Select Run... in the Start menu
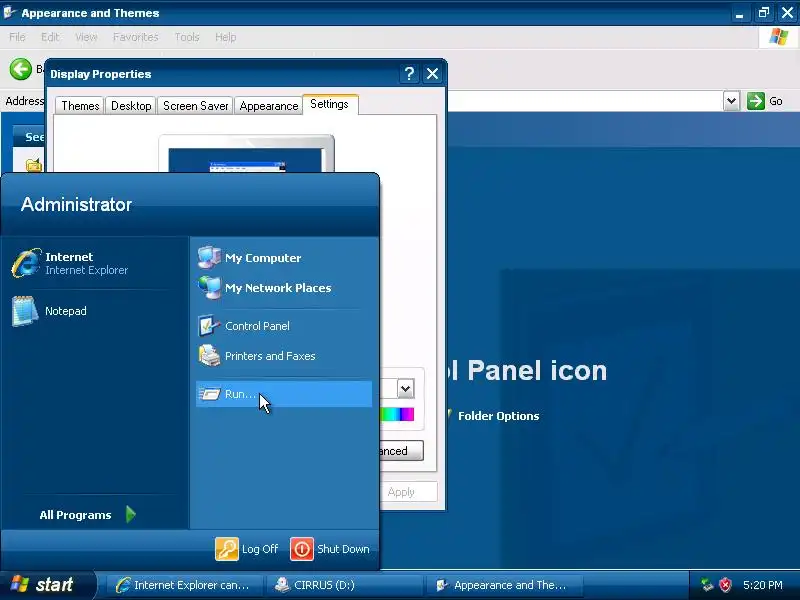This screenshot has width=800, height=600. click(x=284, y=394)
